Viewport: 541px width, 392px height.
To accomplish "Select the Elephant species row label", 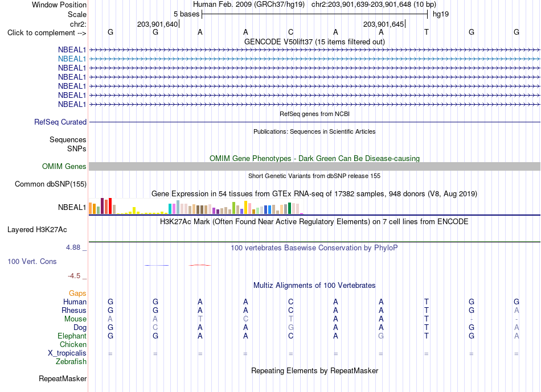I will (x=72, y=336).
